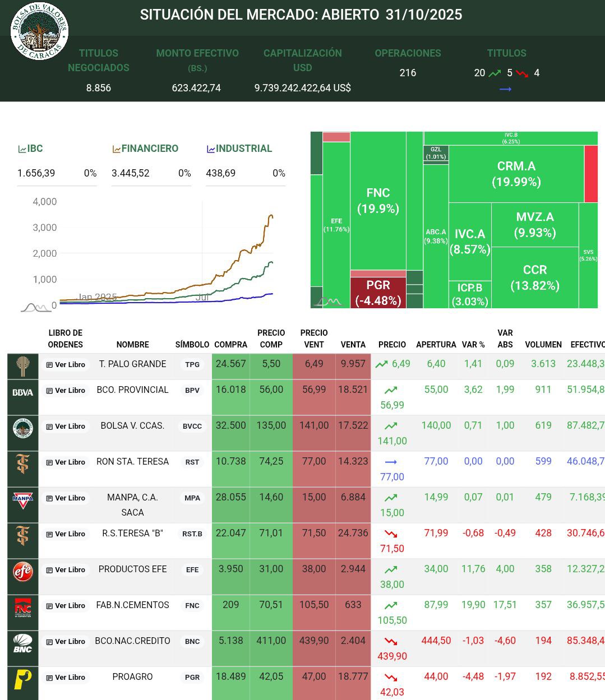Screen dimensions: 605x700
Task: Open Ver Libro for Proagro
Action: (x=66, y=678)
